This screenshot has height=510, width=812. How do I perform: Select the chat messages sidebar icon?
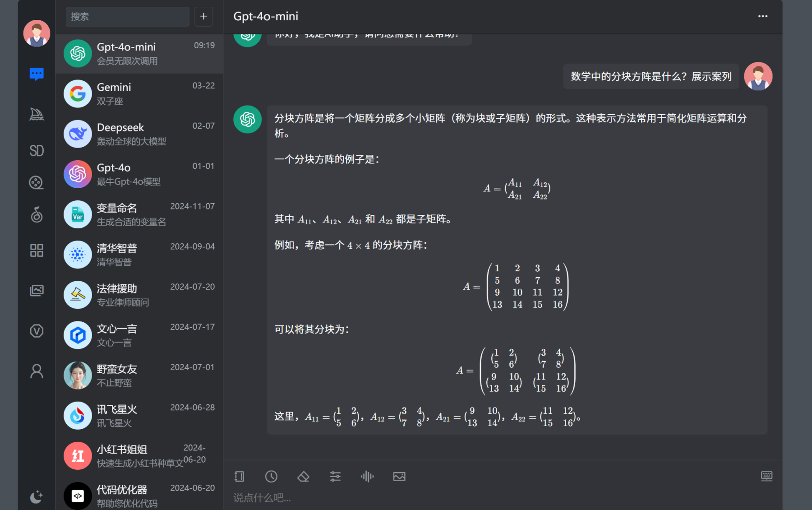pyautogui.click(x=37, y=74)
